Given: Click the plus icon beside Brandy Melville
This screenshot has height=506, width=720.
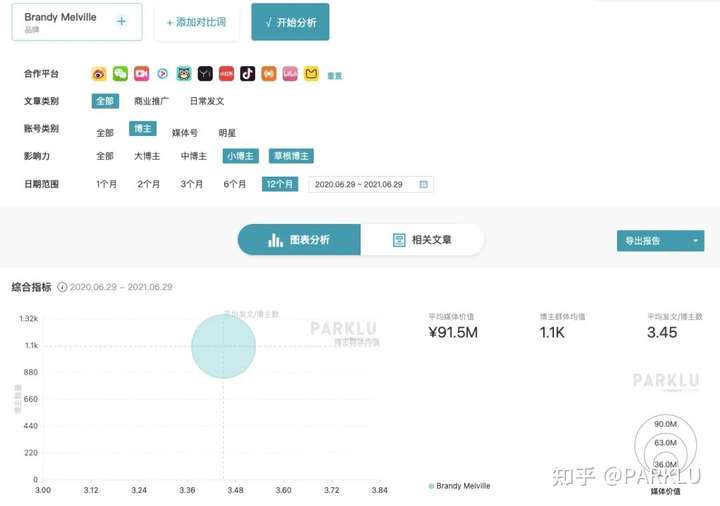Looking at the screenshot, I should tap(121, 21).
